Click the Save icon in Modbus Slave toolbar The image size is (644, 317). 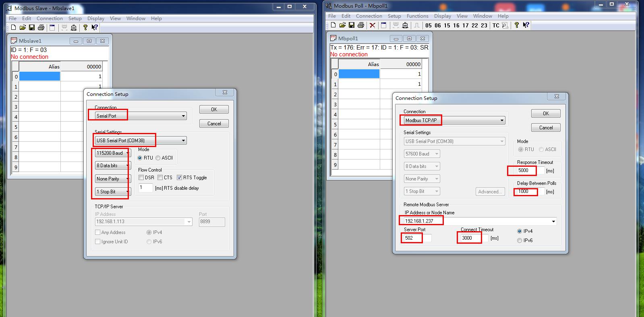[x=32, y=28]
